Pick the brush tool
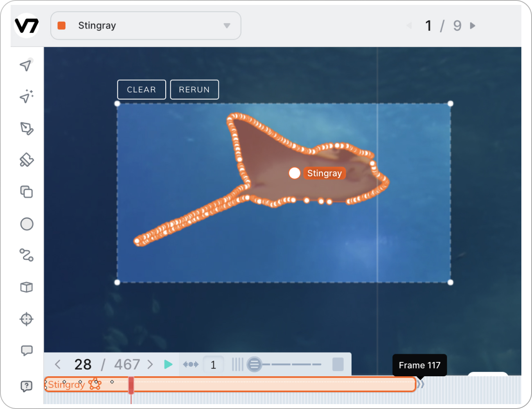 coord(26,160)
